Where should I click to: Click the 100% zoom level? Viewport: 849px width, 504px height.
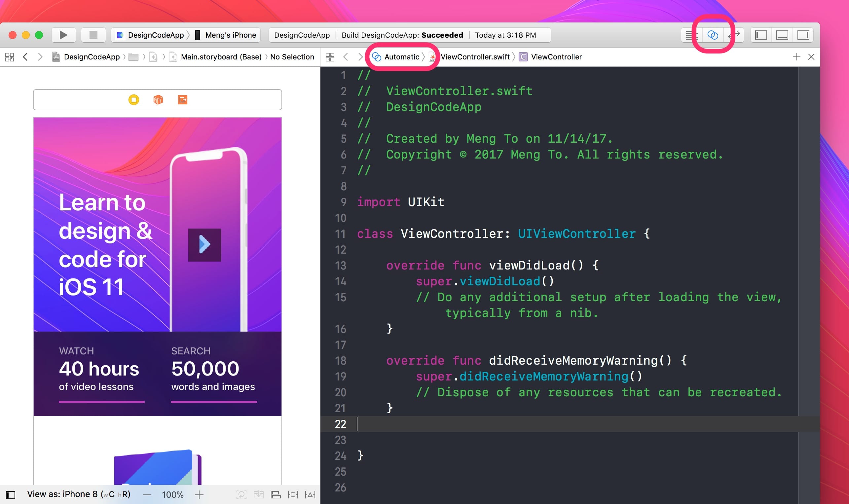pyautogui.click(x=172, y=495)
